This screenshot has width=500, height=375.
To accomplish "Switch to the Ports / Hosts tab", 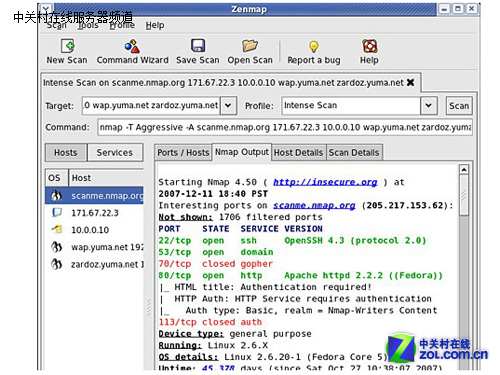I will pos(183,153).
